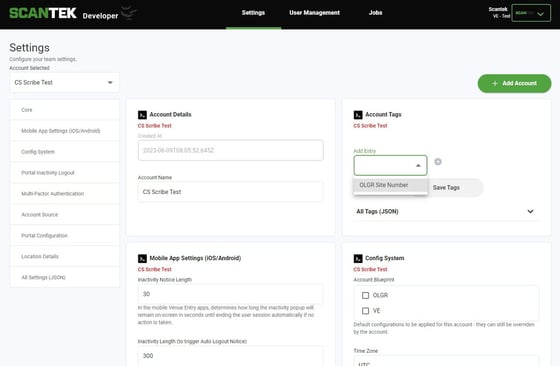The height and width of the screenshot is (366, 560).
Task: Open the Account Selected dropdown
Action: coord(64,82)
